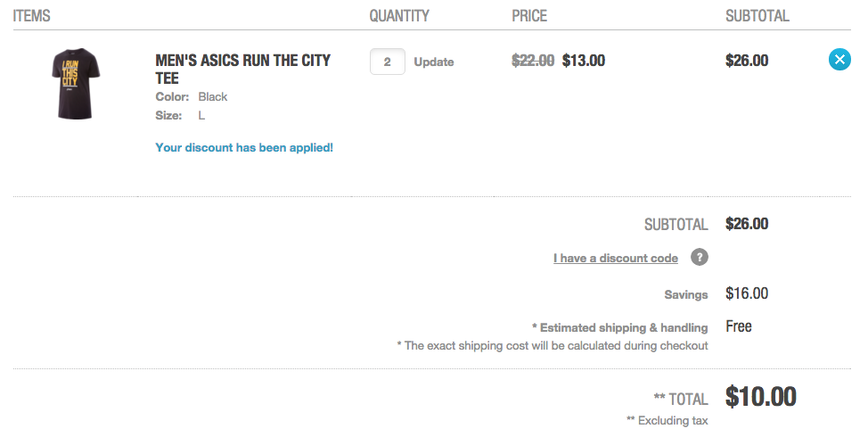The height and width of the screenshot is (429, 868).
Task: Click the ITEMS column header
Action: click(31, 15)
